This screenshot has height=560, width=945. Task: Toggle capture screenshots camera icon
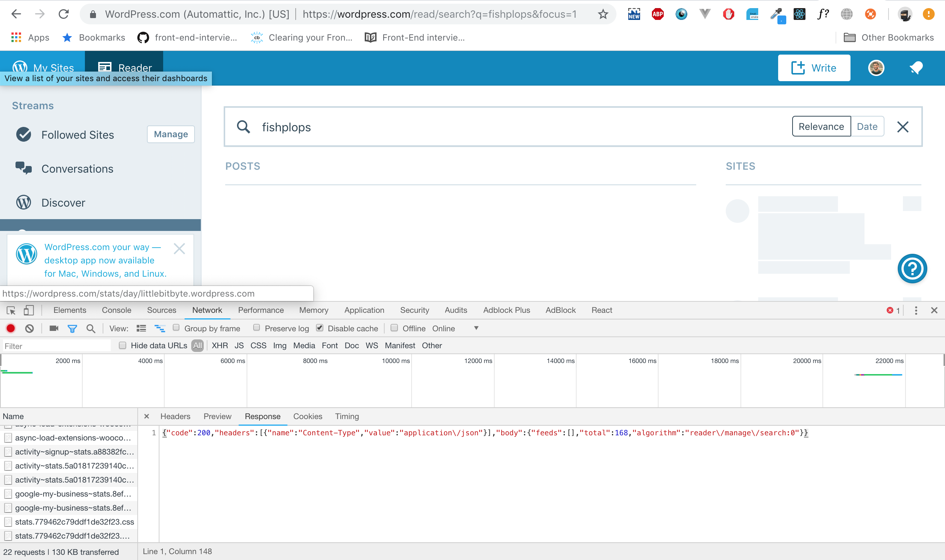[54, 328]
